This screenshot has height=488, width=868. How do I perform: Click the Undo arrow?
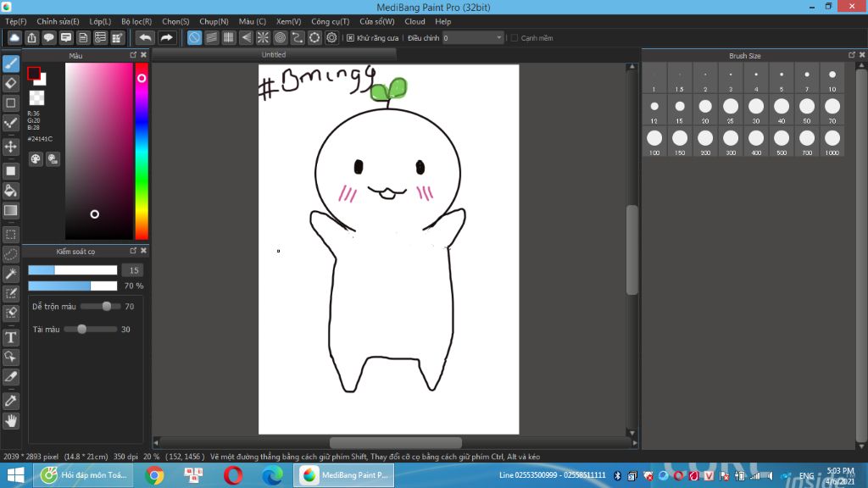(145, 37)
